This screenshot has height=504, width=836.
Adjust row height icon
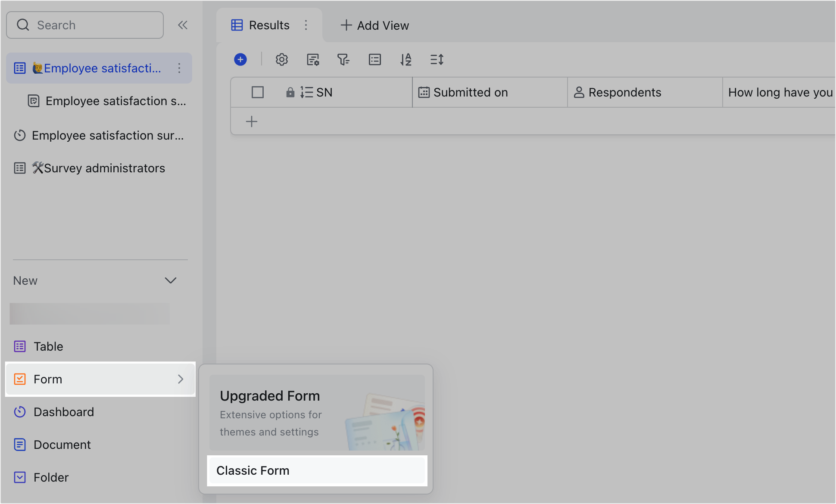(437, 59)
